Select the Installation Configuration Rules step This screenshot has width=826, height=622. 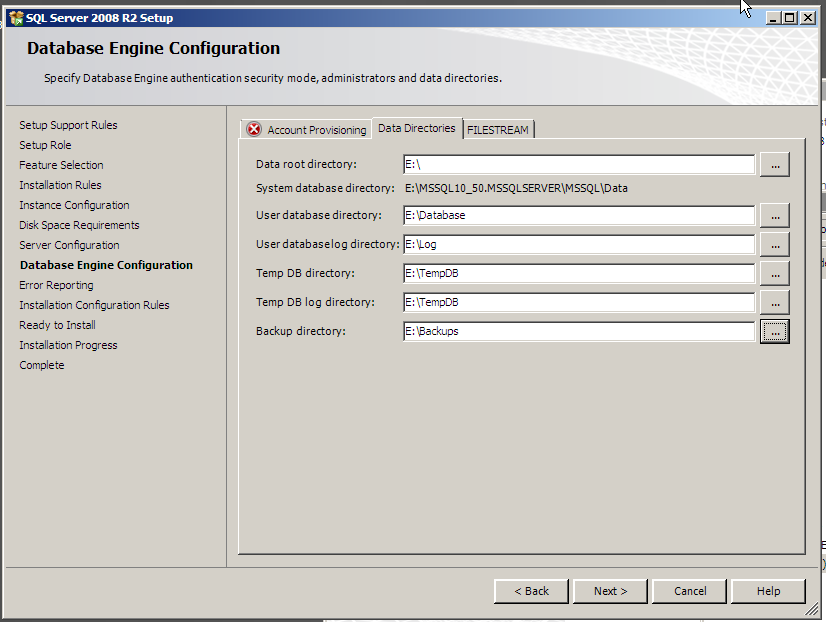(x=94, y=305)
